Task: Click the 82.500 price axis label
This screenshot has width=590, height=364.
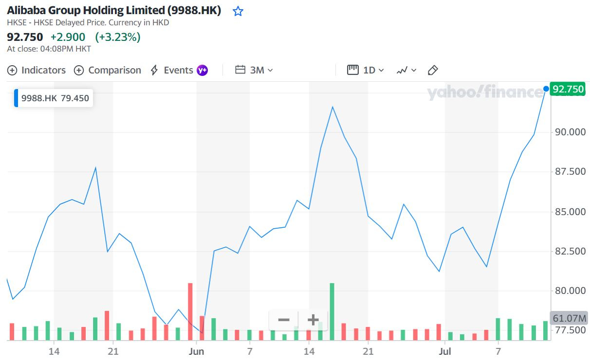Action: coord(571,251)
